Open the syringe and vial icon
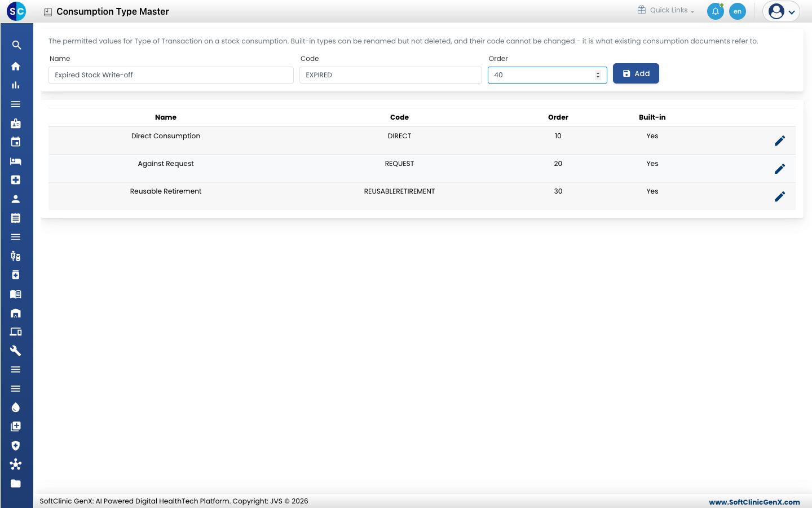Screen dimensions: 812x508 16,256
